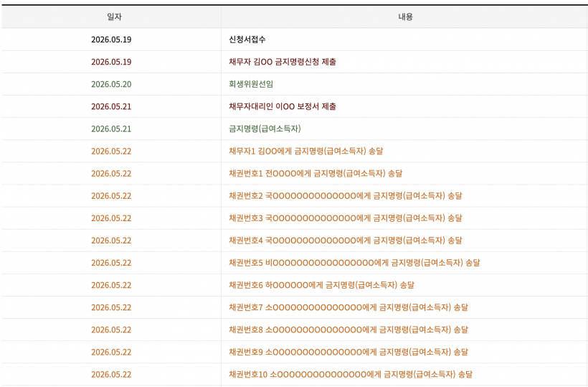Click date in the 채권번호8 row

[111, 330]
